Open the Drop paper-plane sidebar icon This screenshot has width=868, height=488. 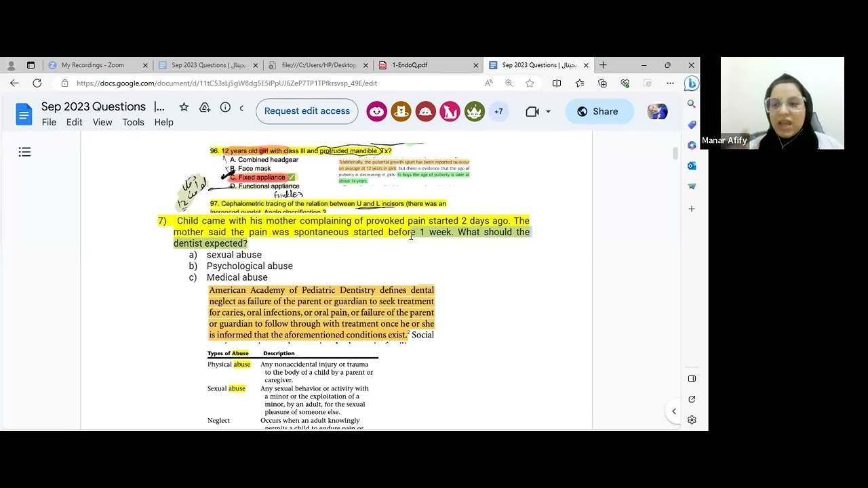(692, 186)
